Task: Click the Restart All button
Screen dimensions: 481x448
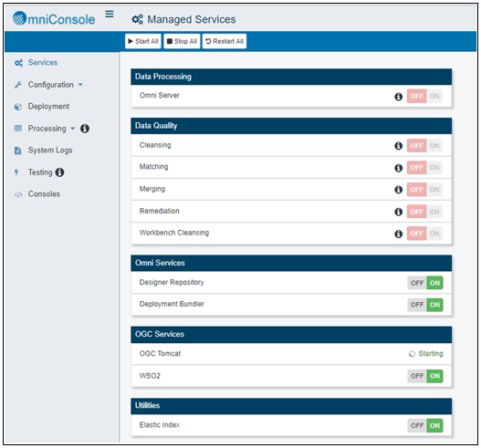Action: [225, 41]
